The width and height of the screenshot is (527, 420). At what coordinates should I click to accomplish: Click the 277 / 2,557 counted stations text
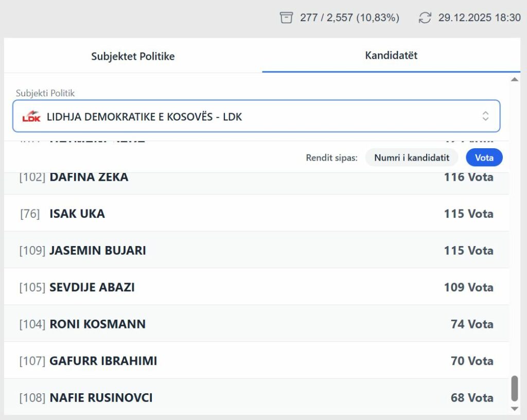point(349,17)
